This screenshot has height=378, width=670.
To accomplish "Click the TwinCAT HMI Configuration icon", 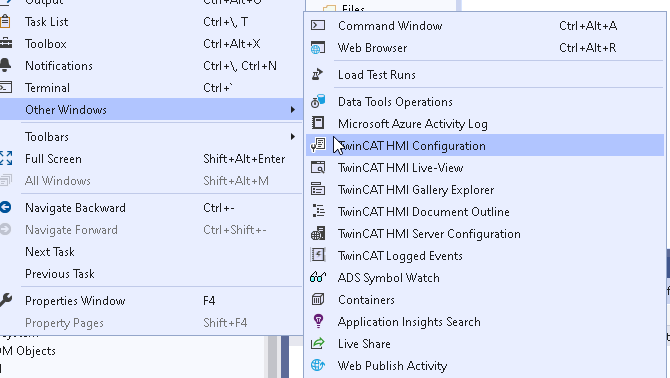I will tap(317, 145).
